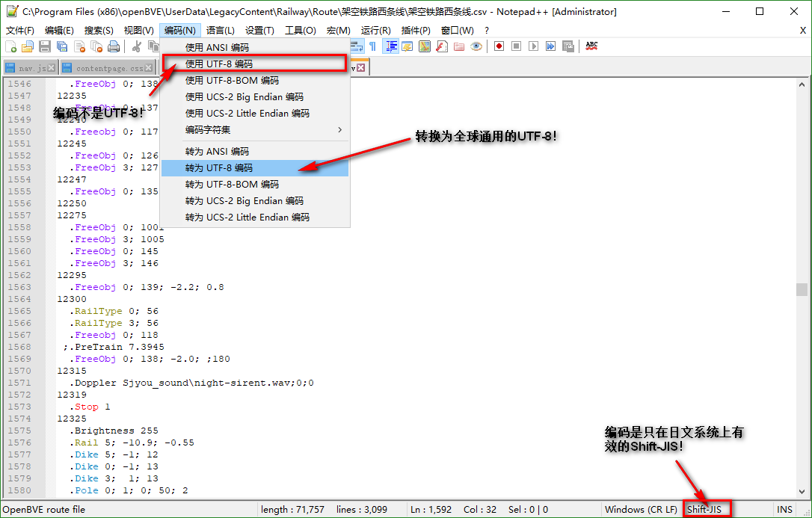Run macro multiple times icon
Viewport: 812px width, 518px height.
pyautogui.click(x=550, y=46)
